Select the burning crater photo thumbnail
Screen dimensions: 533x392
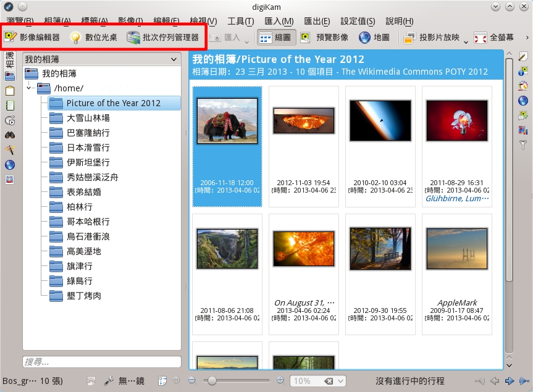click(304, 121)
